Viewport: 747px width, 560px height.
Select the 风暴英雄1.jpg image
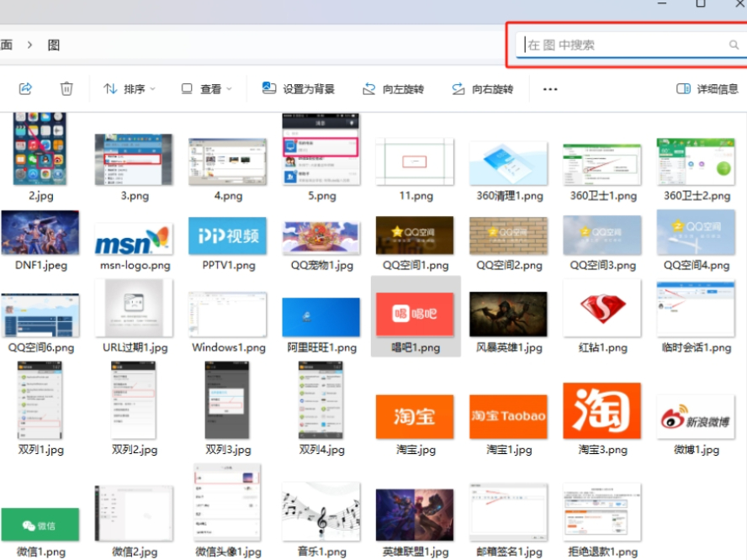coord(508,314)
